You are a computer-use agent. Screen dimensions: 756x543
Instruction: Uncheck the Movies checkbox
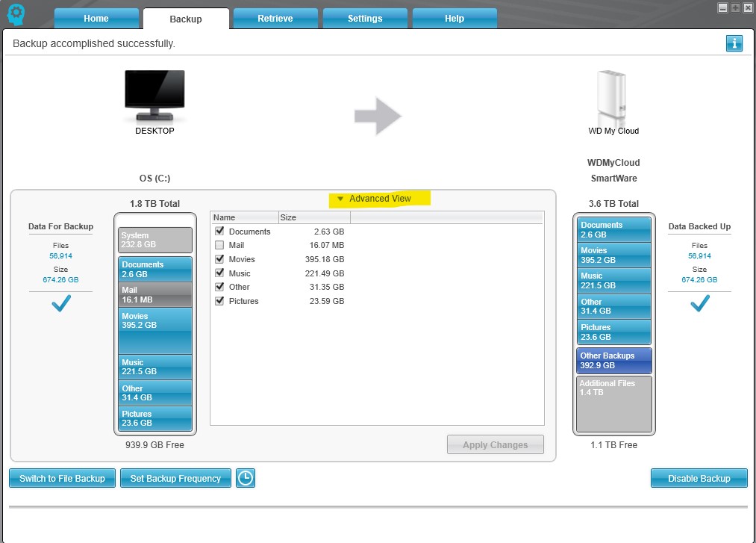pos(219,259)
